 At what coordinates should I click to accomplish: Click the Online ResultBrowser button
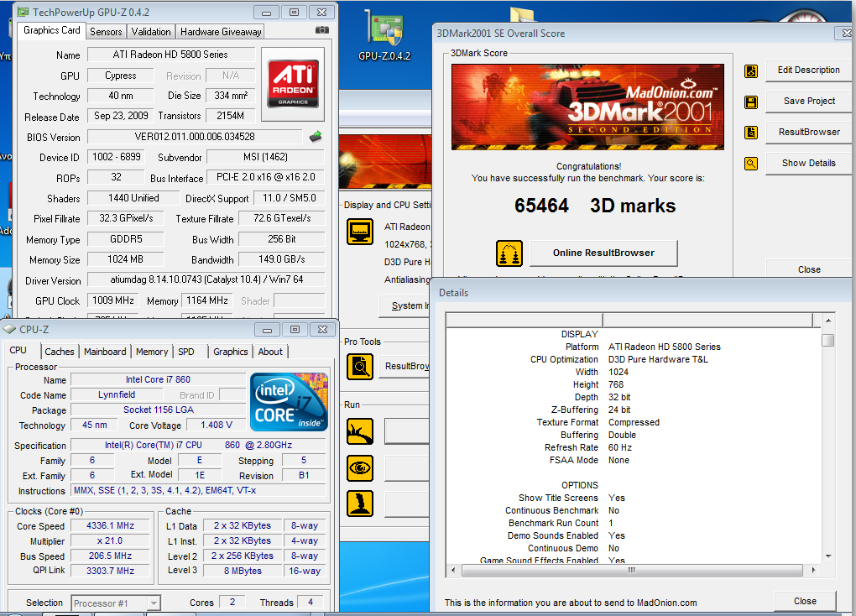[603, 253]
